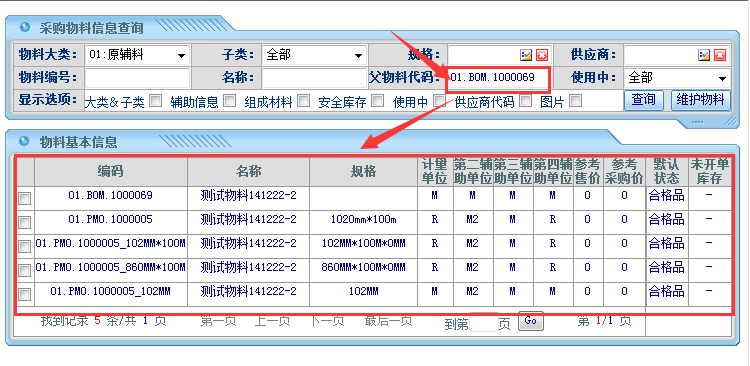The height and width of the screenshot is (366, 750).
Task: Clear the 规格 field with red icon
Action: (541, 55)
